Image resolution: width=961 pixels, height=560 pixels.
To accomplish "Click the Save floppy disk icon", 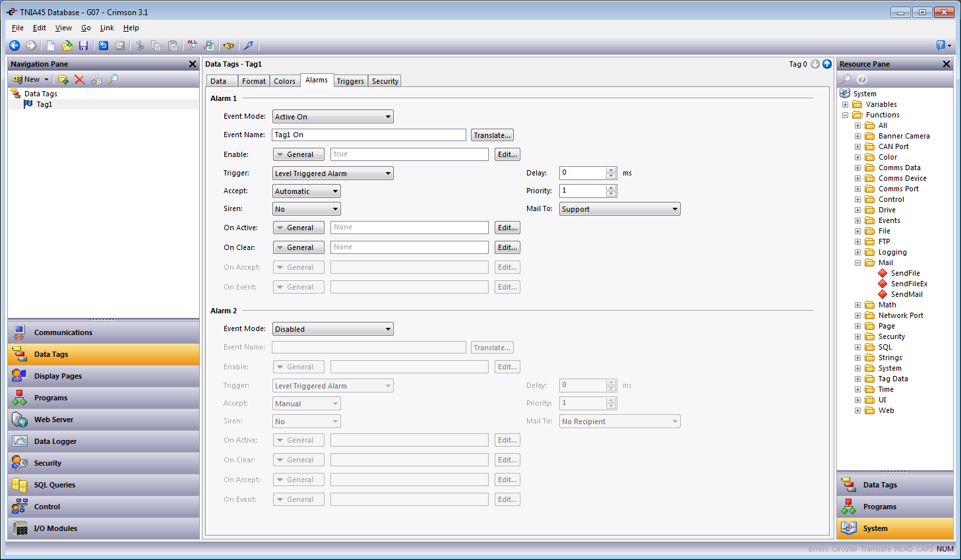I will coord(83,46).
